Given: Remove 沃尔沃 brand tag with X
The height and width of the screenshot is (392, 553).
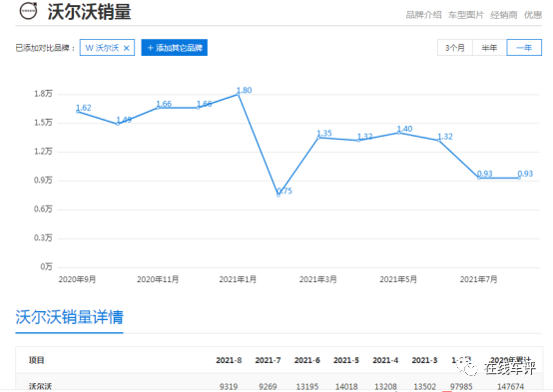Looking at the screenshot, I should pyautogui.click(x=126, y=48).
